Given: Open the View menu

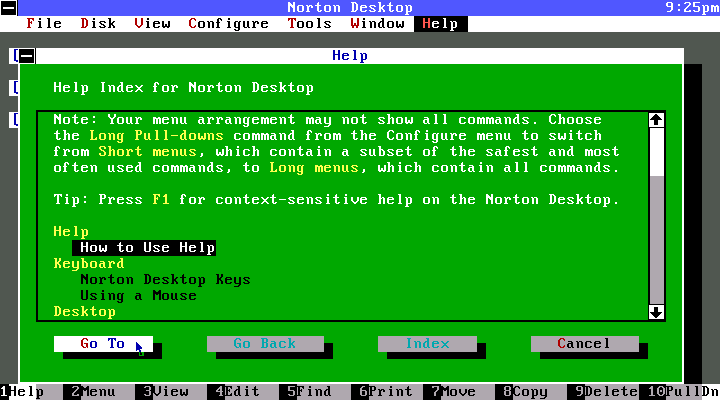Looking at the screenshot, I should pyautogui.click(x=152, y=23).
